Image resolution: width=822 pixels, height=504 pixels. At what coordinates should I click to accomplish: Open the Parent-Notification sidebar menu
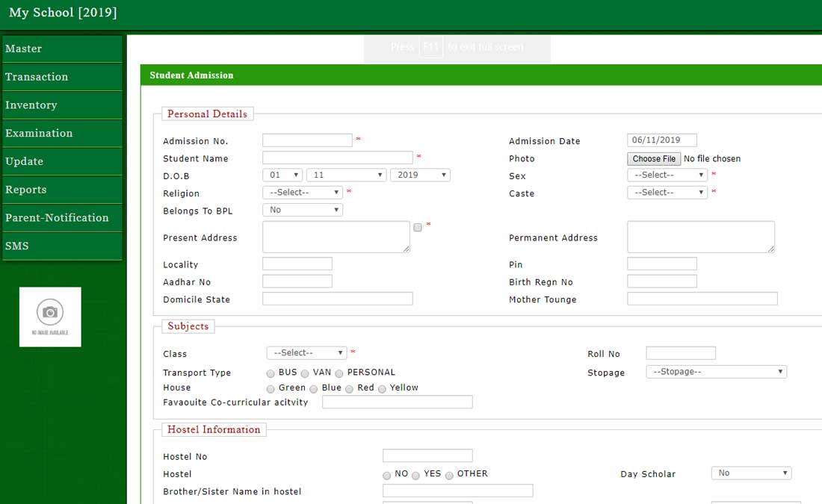click(57, 217)
